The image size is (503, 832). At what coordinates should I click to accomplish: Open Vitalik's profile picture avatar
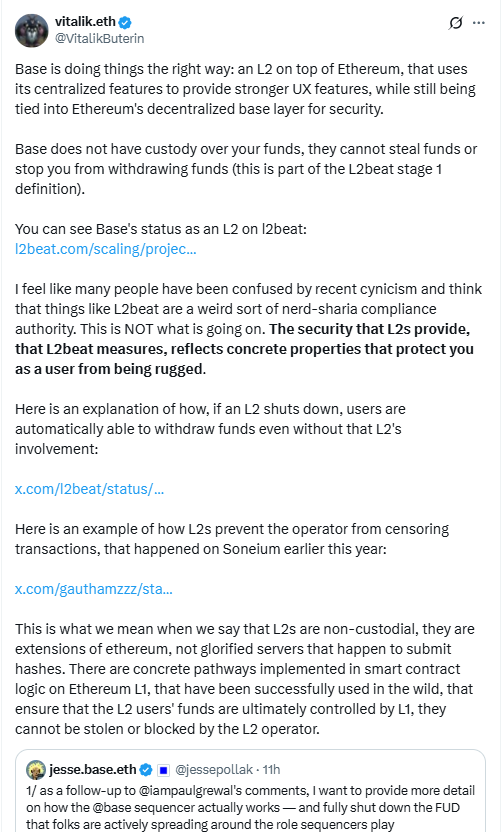click(x=32, y=31)
